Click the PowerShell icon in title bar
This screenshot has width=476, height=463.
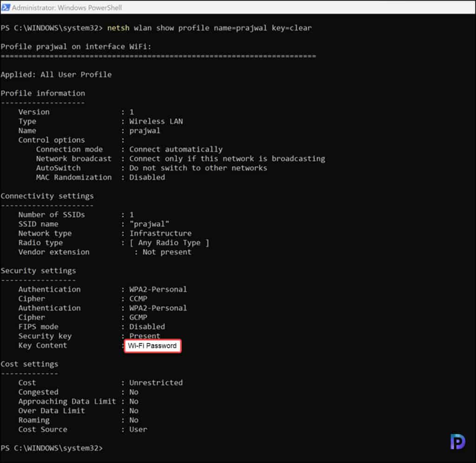point(6,7)
